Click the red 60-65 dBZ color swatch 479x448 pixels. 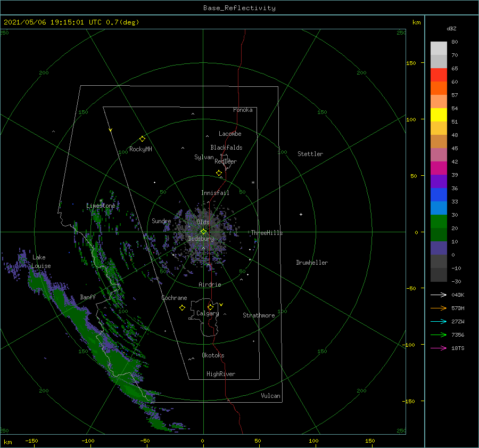pos(439,75)
